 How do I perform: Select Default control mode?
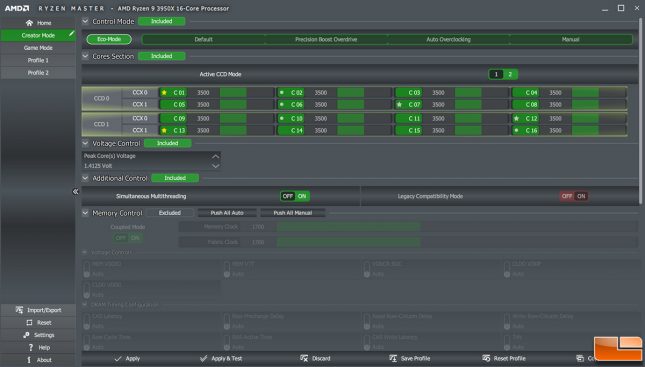pyautogui.click(x=203, y=39)
